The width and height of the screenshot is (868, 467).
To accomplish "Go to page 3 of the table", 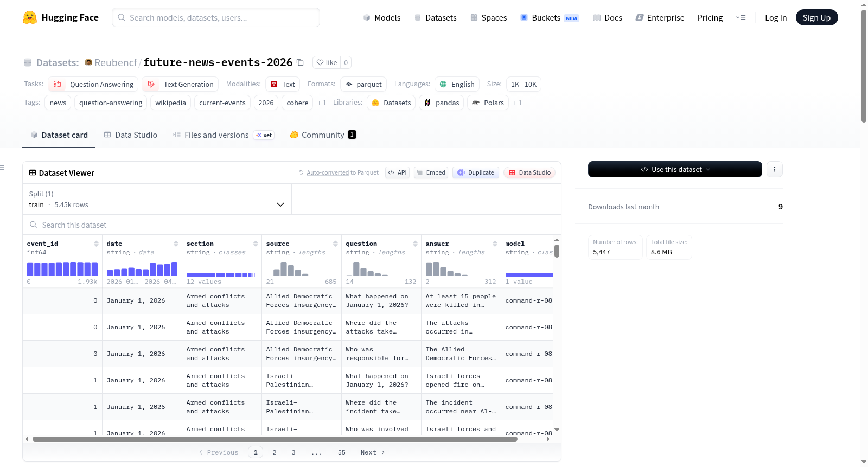I will 293,452.
